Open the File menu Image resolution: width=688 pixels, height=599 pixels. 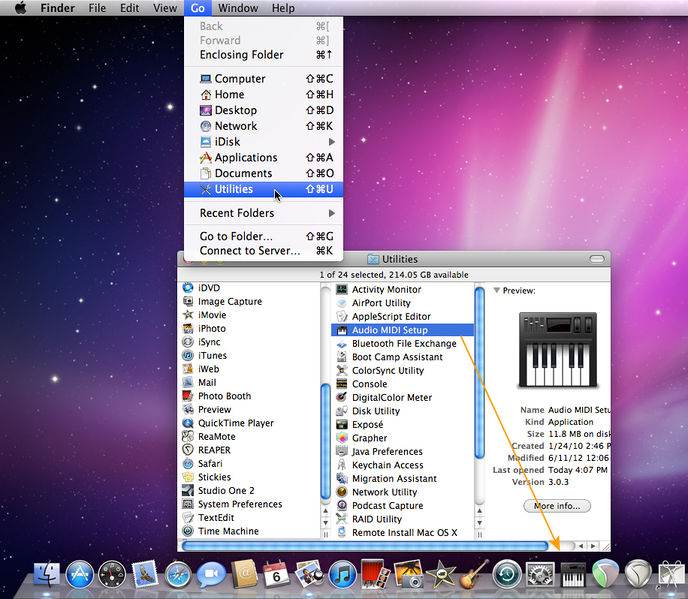pos(97,8)
